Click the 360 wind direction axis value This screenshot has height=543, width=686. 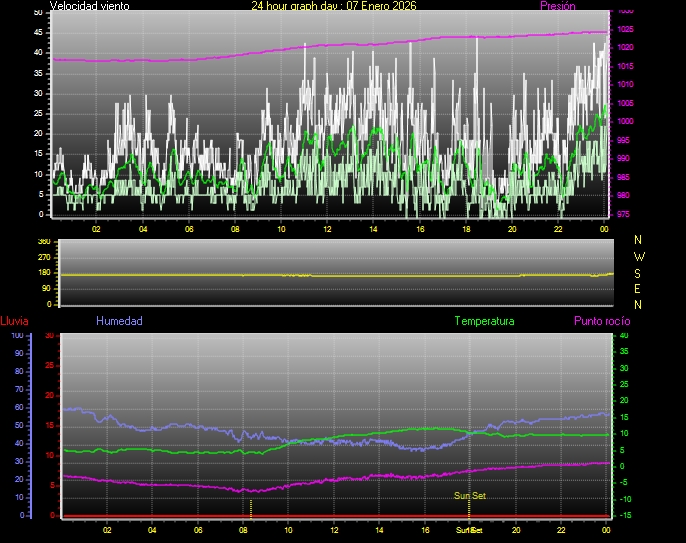pos(43,242)
